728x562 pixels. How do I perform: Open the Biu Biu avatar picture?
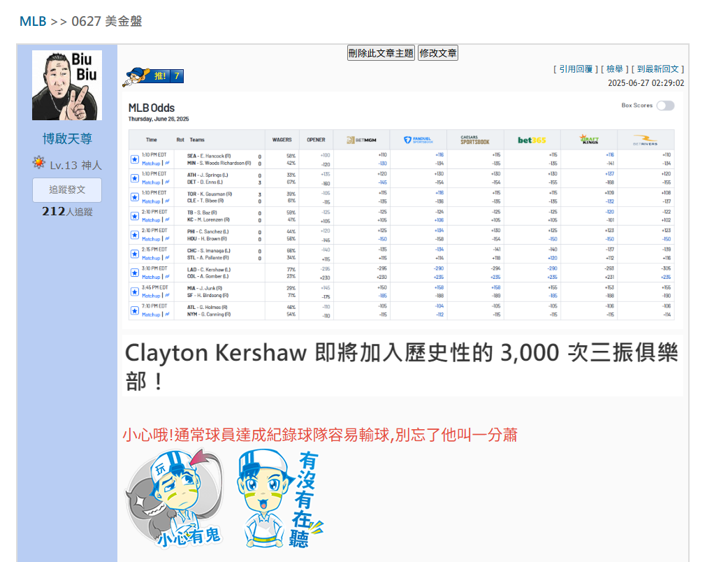tap(67, 85)
